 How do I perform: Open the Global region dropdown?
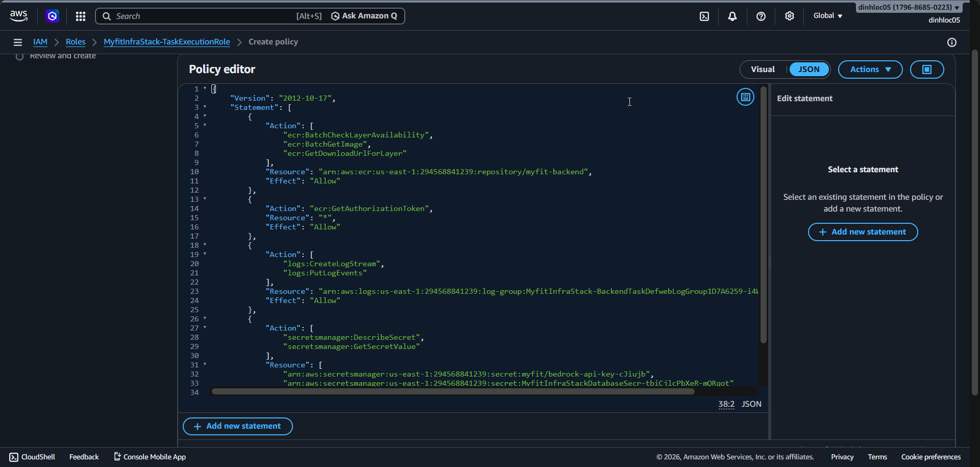tap(827, 16)
